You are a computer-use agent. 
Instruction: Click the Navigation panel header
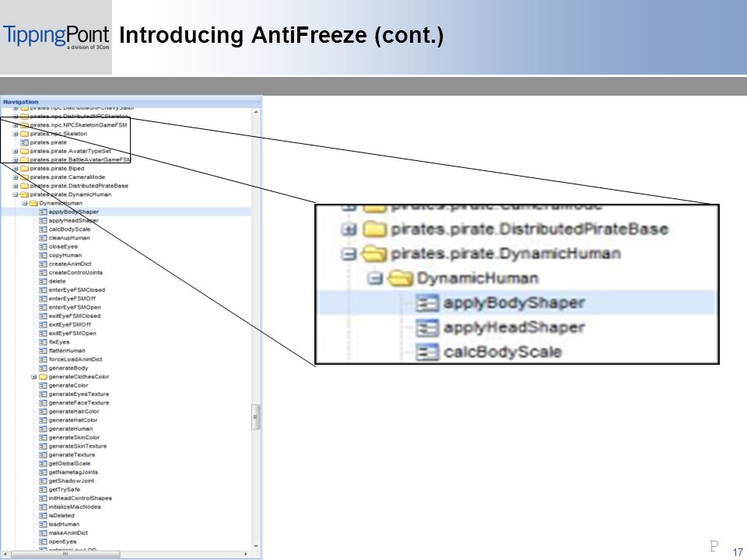pos(131,101)
